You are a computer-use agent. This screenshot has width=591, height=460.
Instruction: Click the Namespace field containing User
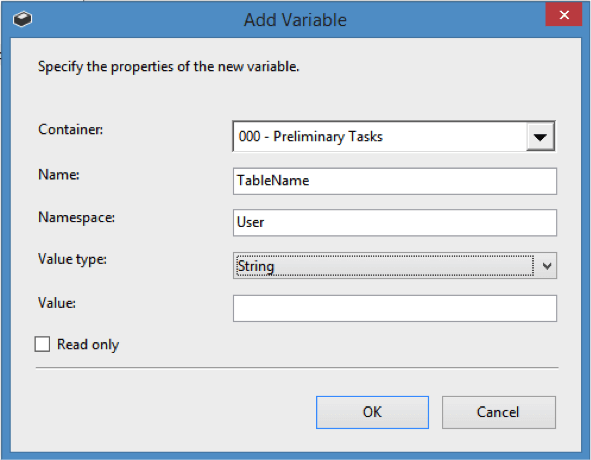(395, 223)
